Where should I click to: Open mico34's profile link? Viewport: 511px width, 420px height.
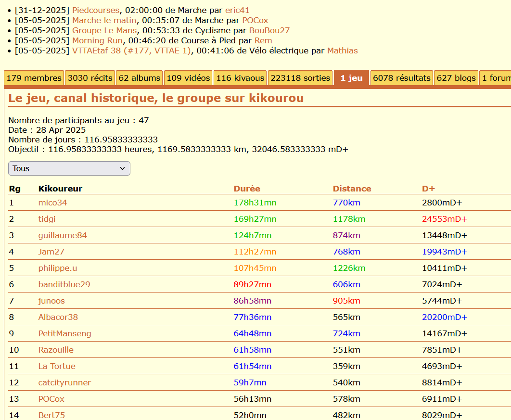coord(52,203)
